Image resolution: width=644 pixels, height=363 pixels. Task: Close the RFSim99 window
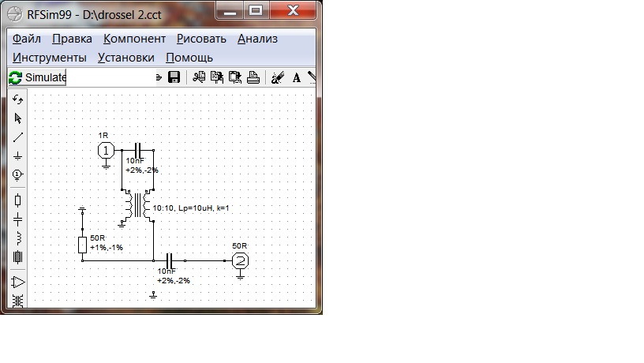click(293, 11)
